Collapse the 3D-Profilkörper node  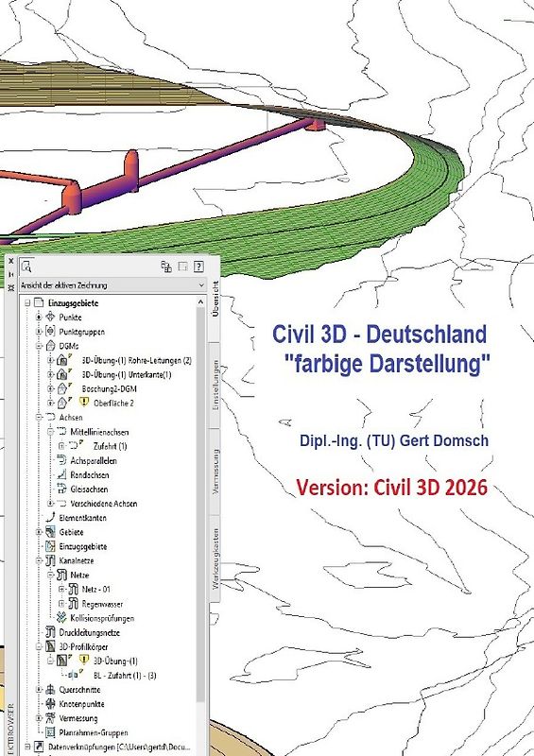coord(39,646)
